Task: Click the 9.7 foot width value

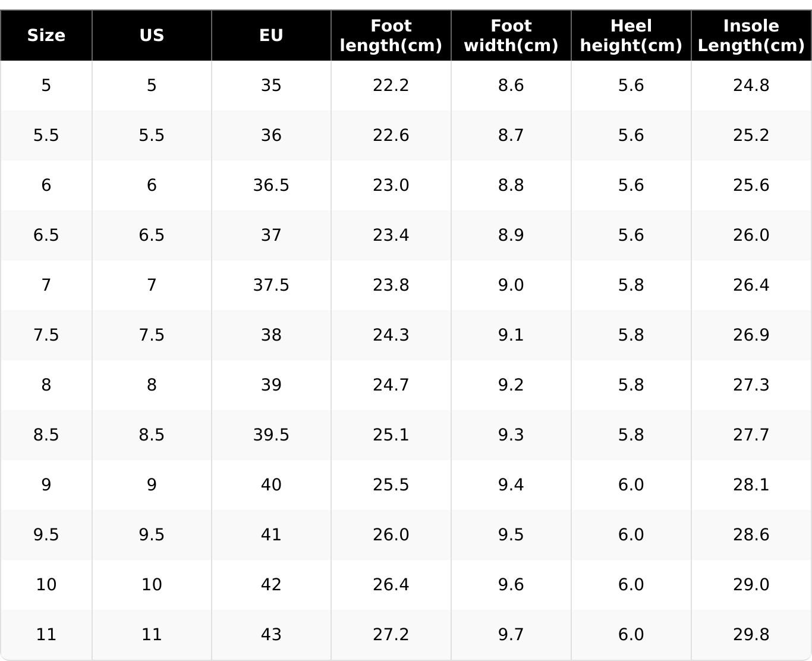Action: (x=511, y=635)
